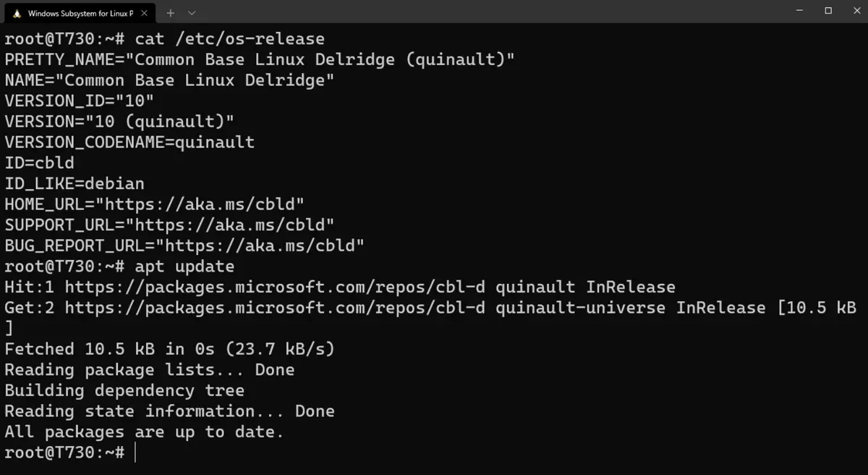This screenshot has width=868, height=475.
Task: Close the Windows Subsystem for Linux tab
Action: pyautogui.click(x=145, y=13)
